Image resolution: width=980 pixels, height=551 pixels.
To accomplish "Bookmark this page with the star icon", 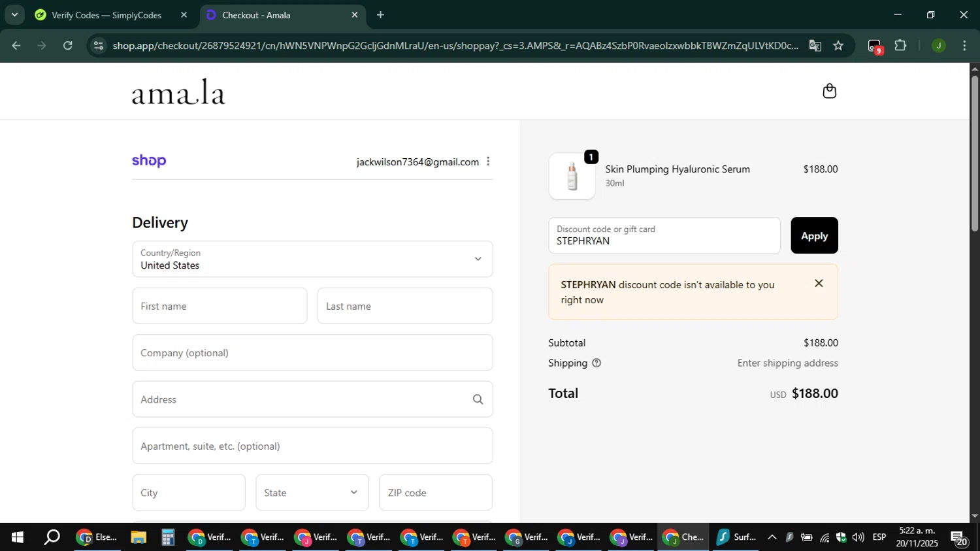I will click(838, 46).
